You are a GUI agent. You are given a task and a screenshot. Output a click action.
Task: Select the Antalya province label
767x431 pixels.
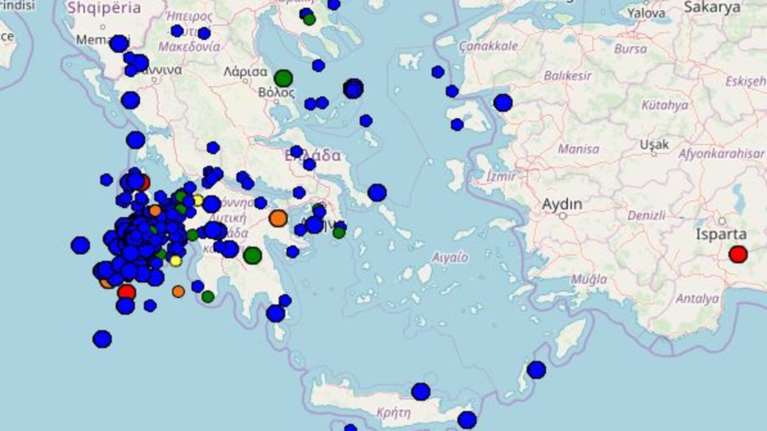click(x=697, y=298)
